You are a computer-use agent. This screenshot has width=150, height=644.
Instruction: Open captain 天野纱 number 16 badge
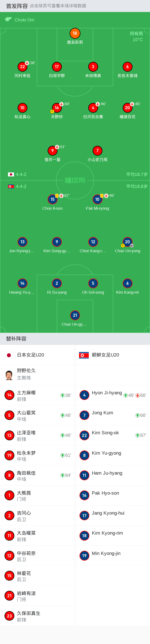57,108
